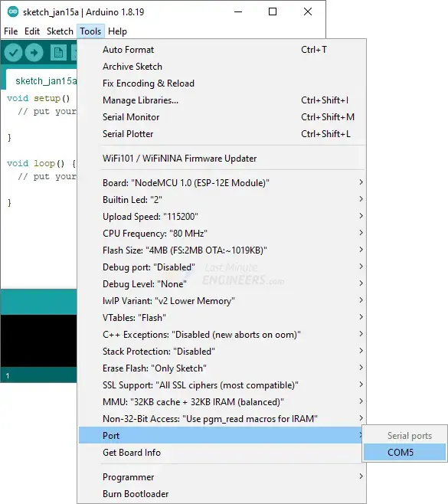Open the Help menu
The width and height of the screenshot is (448, 504).
[x=118, y=31]
